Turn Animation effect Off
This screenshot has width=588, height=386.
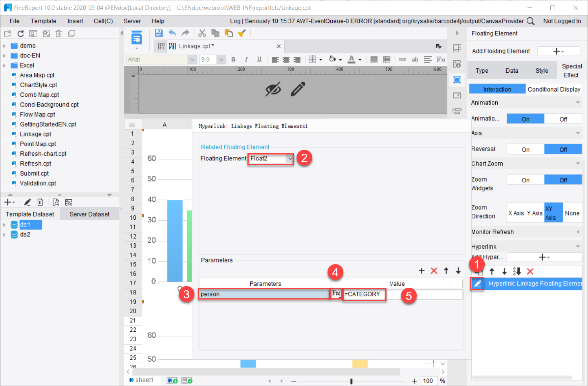[x=563, y=119]
